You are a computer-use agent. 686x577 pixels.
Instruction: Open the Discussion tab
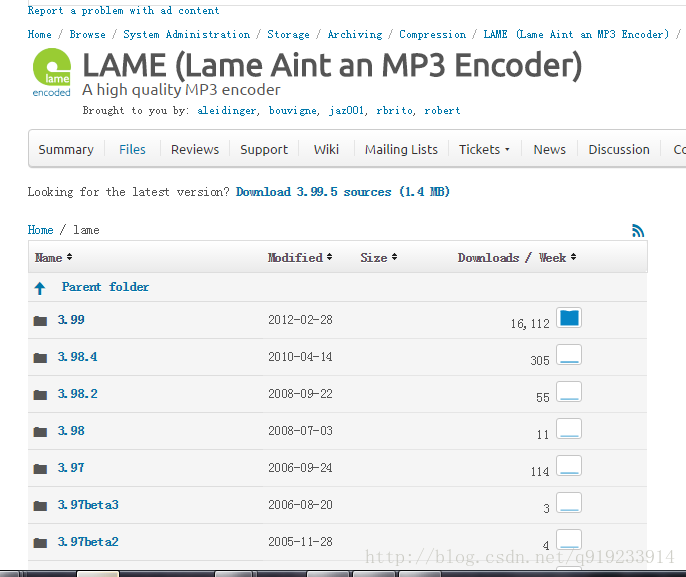[619, 150]
